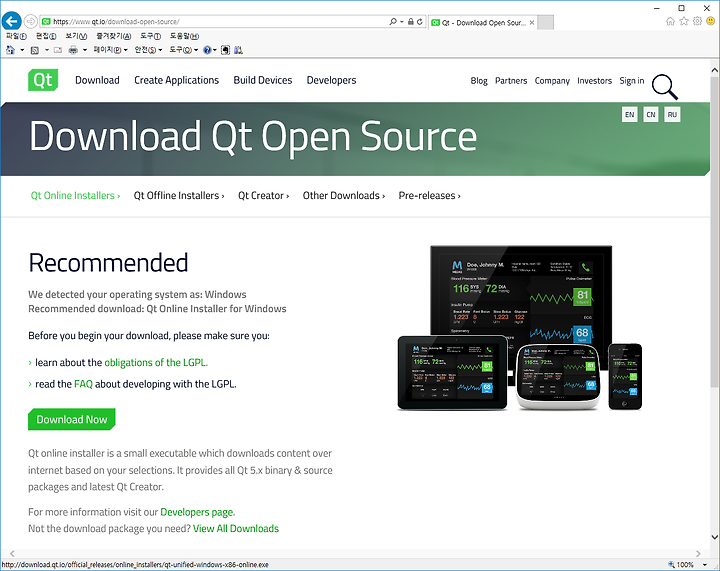The image size is (720, 571).
Task: Refresh the page with the reload icon
Action: pos(420,22)
